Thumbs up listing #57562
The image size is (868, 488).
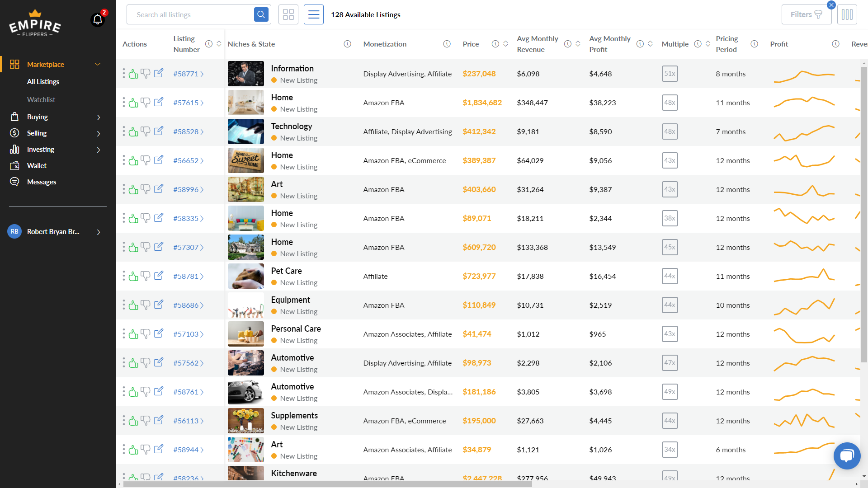pyautogui.click(x=133, y=363)
